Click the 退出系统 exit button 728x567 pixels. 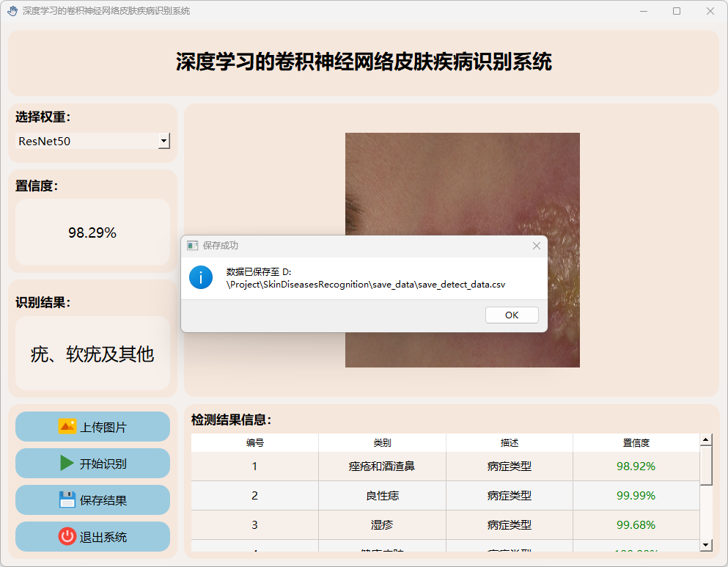93,537
